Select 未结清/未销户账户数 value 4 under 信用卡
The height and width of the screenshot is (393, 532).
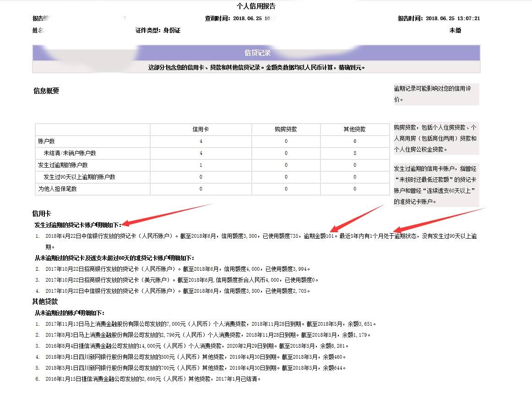[x=201, y=153]
